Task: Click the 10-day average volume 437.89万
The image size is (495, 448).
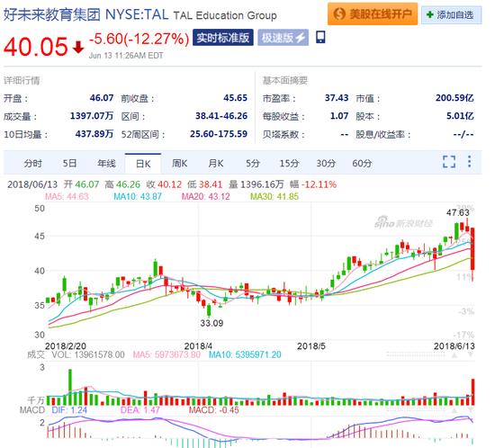Action: 94,134
